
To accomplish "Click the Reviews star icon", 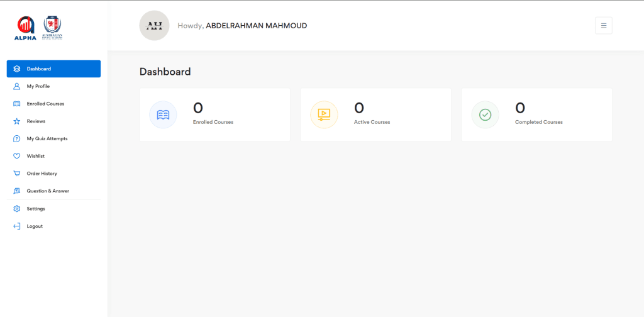I will [x=17, y=121].
